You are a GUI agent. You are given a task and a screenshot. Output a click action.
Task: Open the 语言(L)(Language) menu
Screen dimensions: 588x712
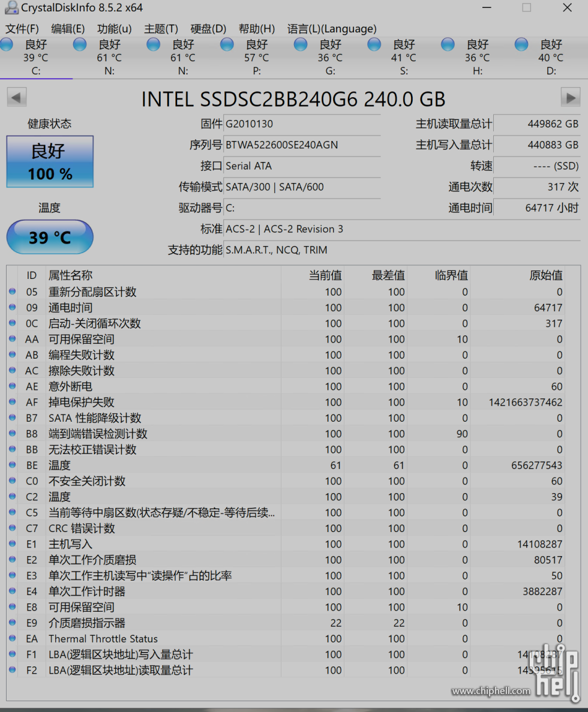[x=332, y=29]
